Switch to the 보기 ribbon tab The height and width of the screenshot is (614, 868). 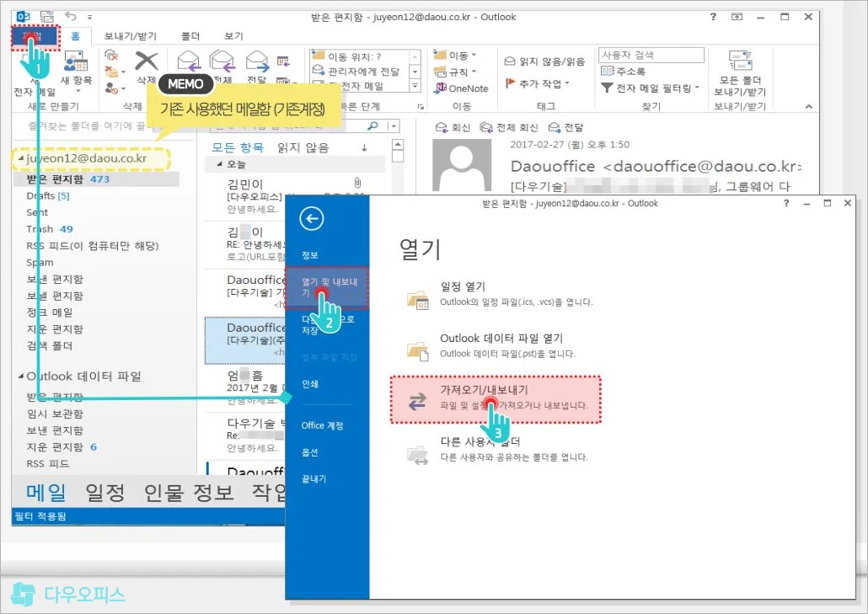click(x=233, y=36)
